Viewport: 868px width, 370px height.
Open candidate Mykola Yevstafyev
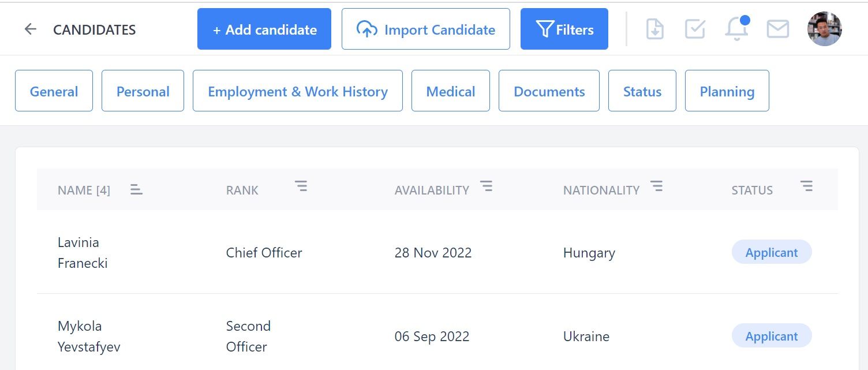pos(89,336)
